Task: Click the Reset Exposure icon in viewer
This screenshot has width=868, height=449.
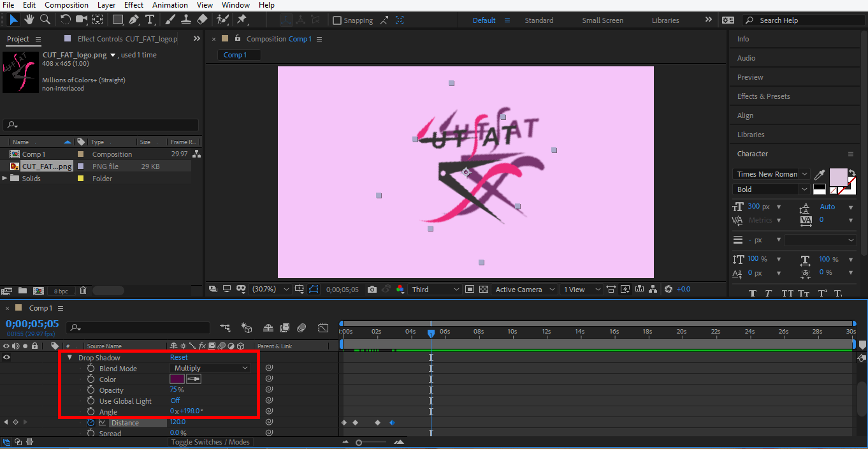Action: [669, 290]
